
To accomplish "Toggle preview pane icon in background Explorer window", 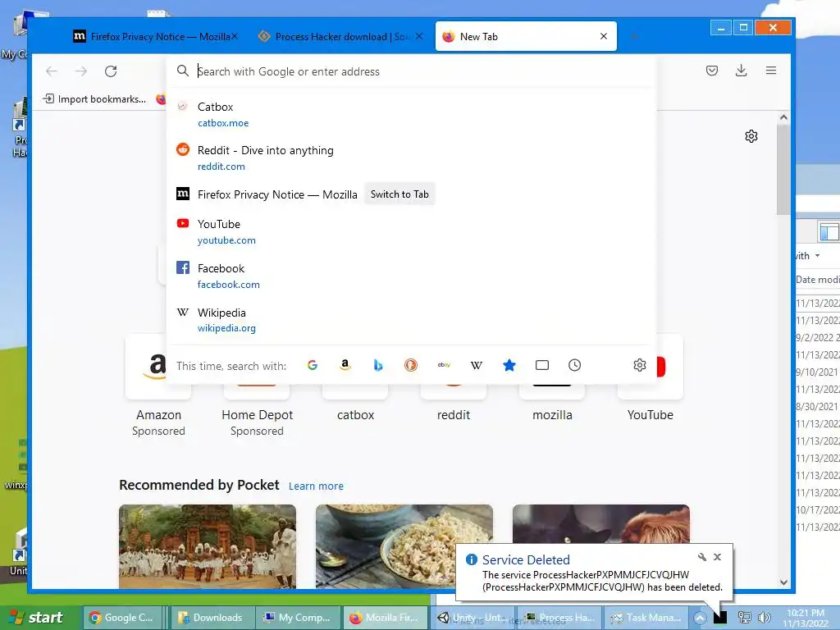I will (829, 232).
